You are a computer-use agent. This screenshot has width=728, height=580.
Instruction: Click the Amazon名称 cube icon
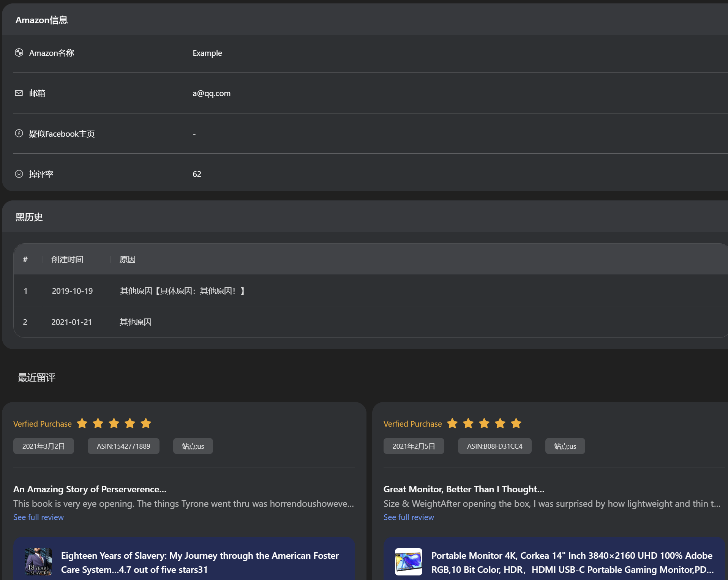[x=19, y=53]
